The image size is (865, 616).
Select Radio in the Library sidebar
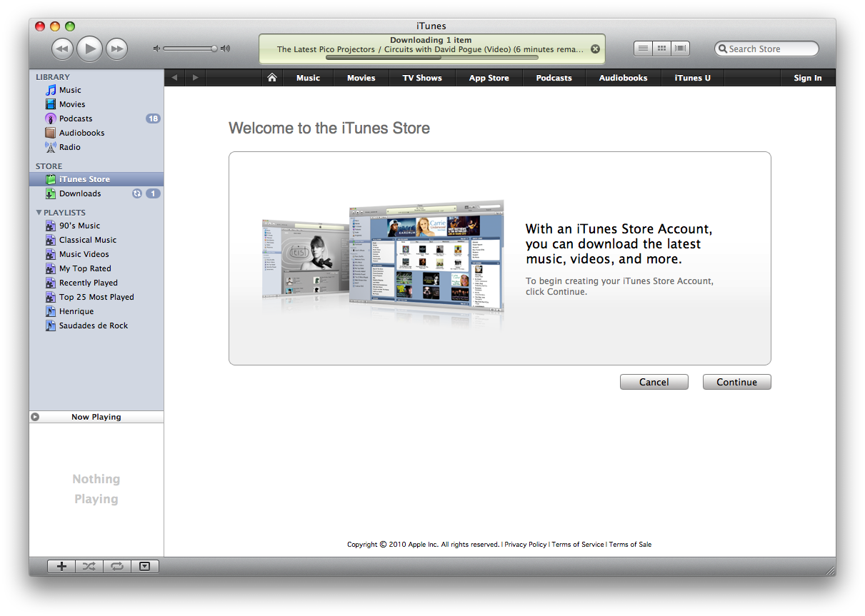[96, 147]
